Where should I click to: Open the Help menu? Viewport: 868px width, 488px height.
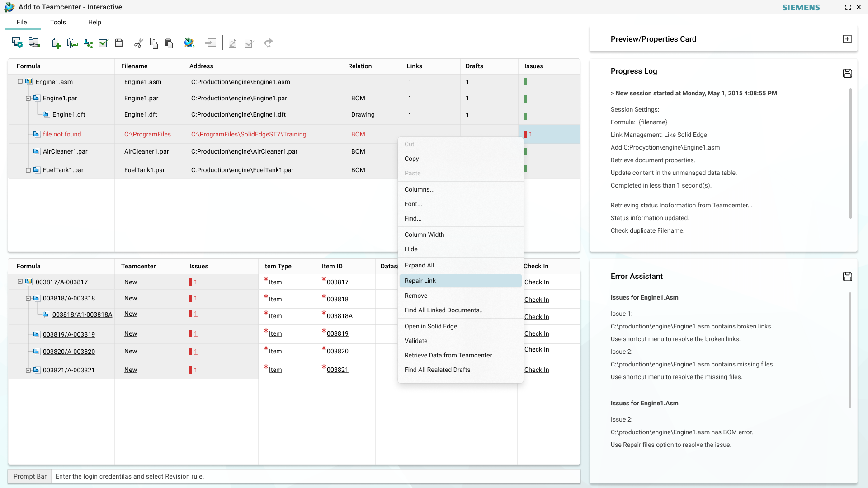(94, 22)
